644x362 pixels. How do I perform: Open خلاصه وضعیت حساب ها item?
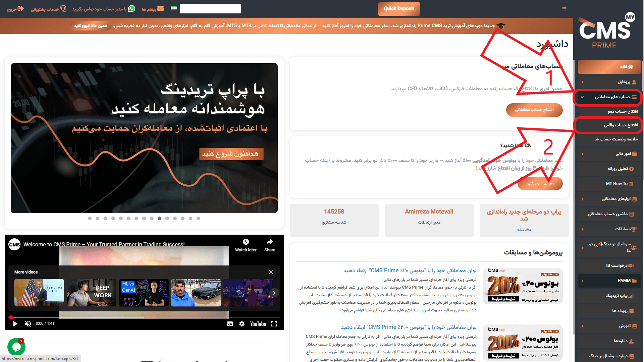pyautogui.click(x=616, y=139)
